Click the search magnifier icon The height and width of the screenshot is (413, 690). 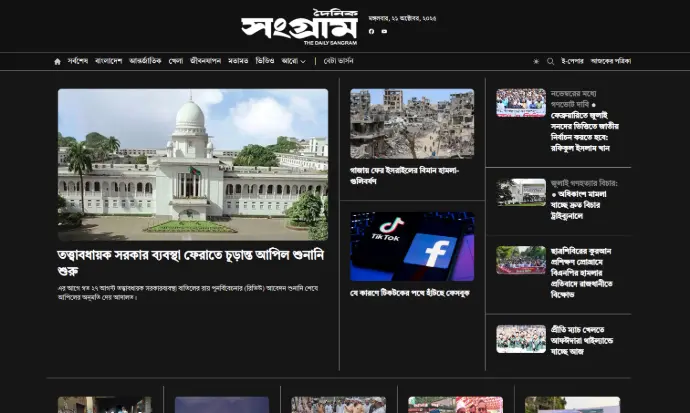pos(550,61)
